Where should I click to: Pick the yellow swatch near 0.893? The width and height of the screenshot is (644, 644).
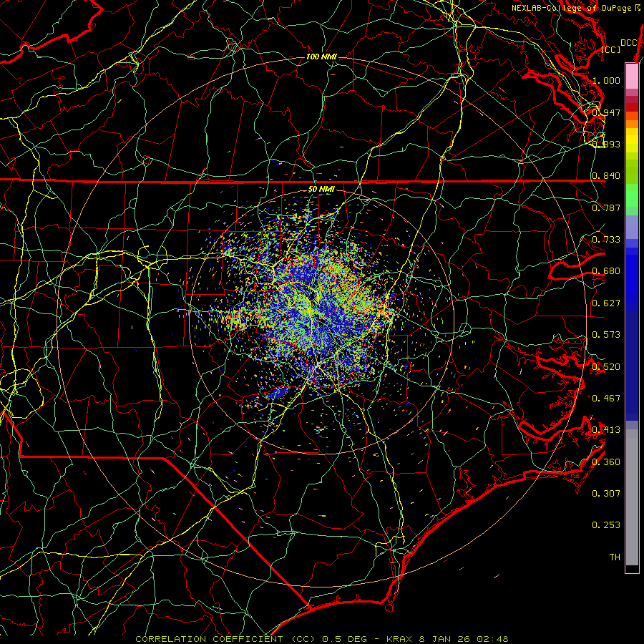(632, 141)
